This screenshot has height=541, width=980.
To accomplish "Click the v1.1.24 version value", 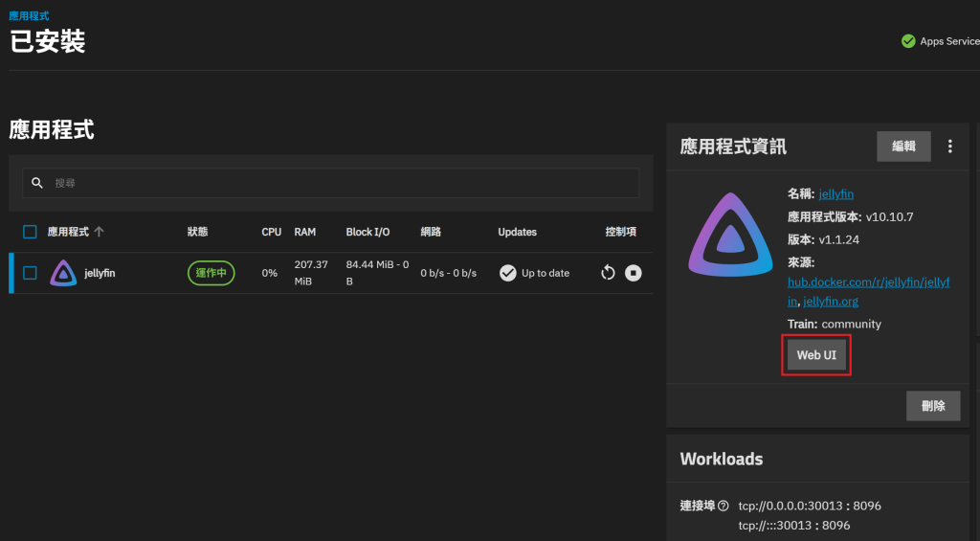I will pos(838,239).
